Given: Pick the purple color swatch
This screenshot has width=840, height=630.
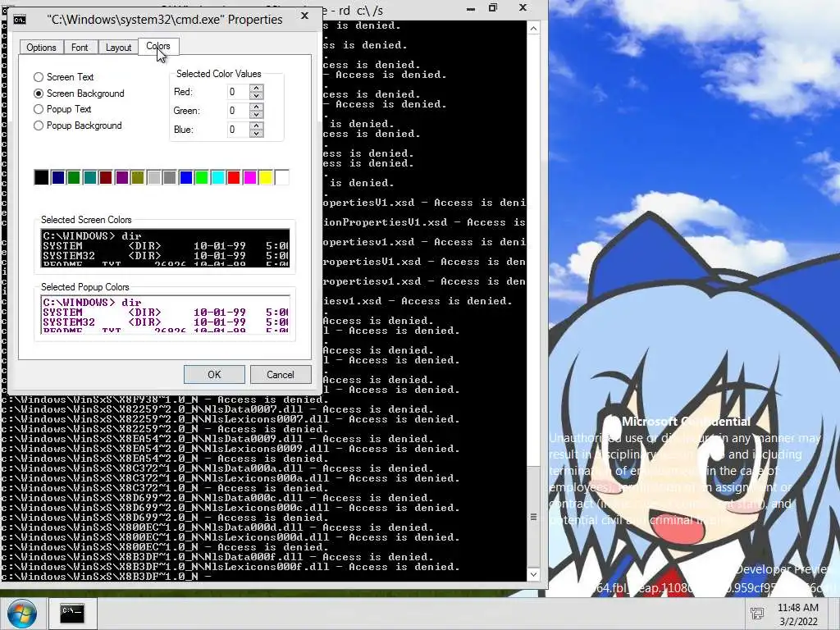Looking at the screenshot, I should click(x=122, y=177).
